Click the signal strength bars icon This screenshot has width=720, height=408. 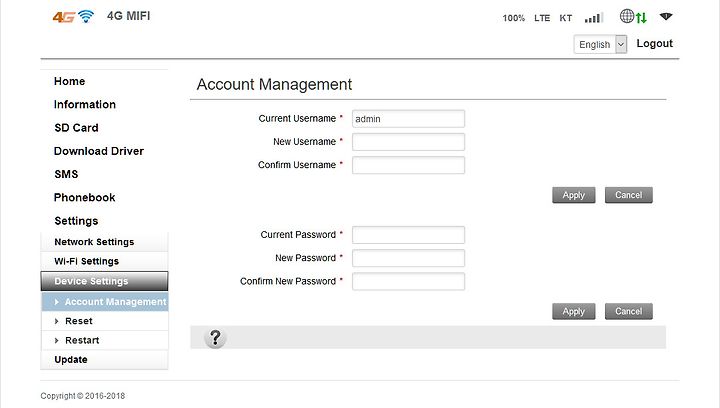coord(594,18)
